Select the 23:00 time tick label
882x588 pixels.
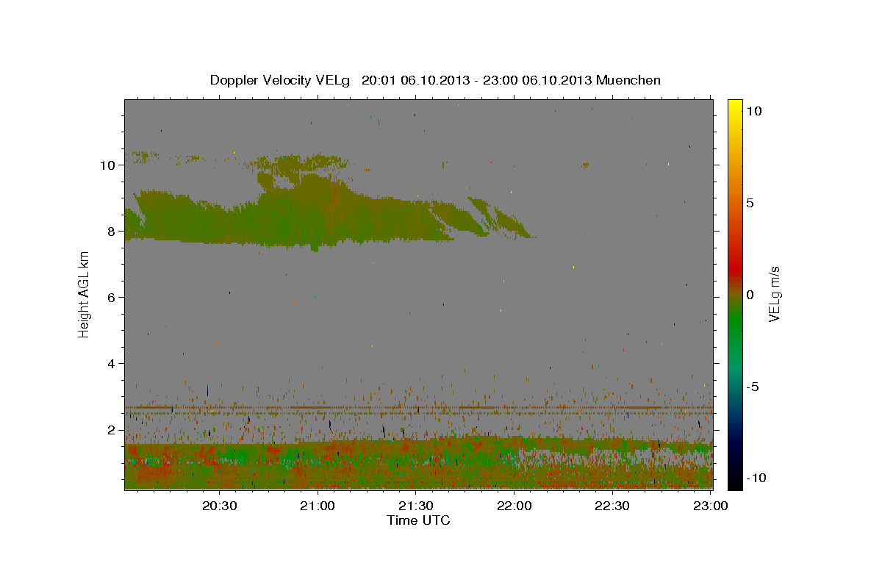click(710, 506)
